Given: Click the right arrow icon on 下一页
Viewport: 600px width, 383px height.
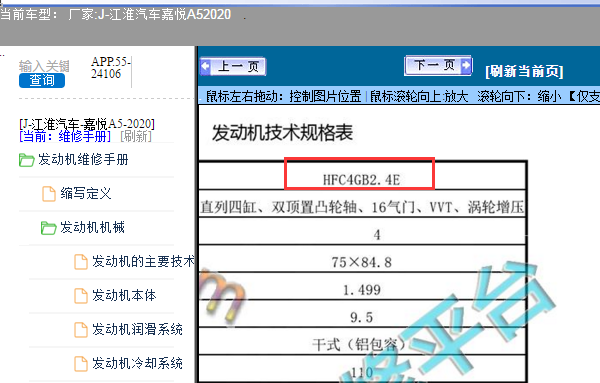Looking at the screenshot, I should coord(466,65).
